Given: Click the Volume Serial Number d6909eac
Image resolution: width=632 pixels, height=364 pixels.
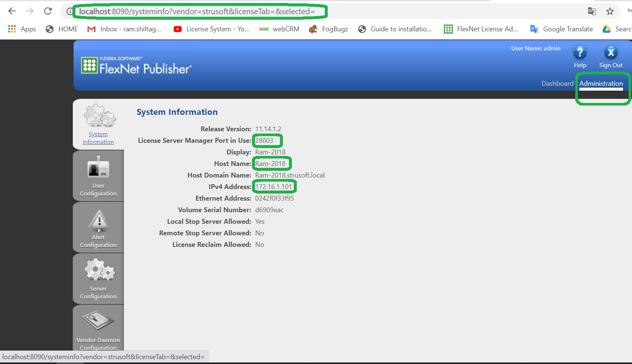Looking at the screenshot, I should click(x=269, y=210).
